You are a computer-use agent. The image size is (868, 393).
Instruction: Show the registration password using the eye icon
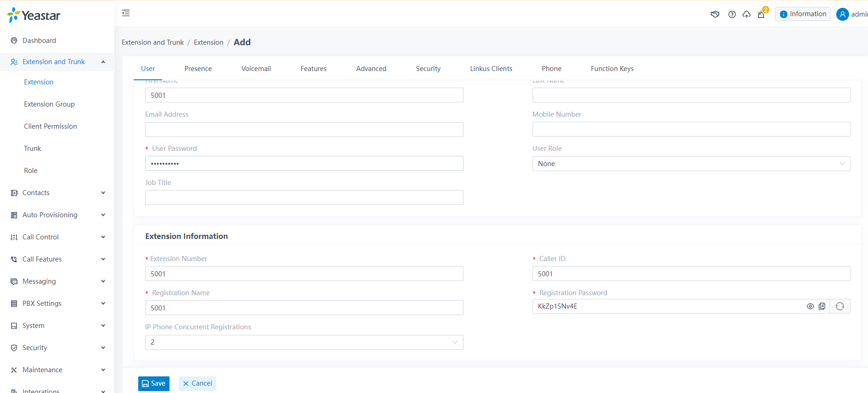pos(810,306)
